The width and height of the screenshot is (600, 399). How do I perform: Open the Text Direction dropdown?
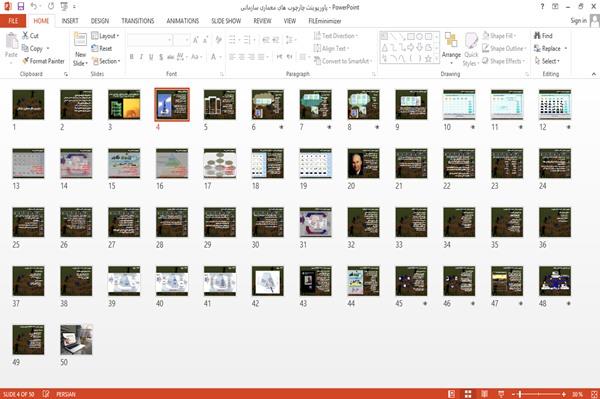336,36
